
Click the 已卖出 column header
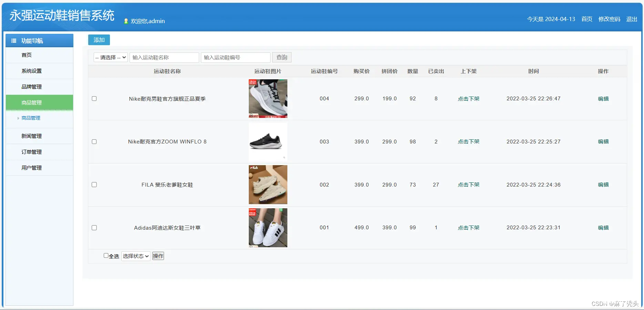(436, 71)
